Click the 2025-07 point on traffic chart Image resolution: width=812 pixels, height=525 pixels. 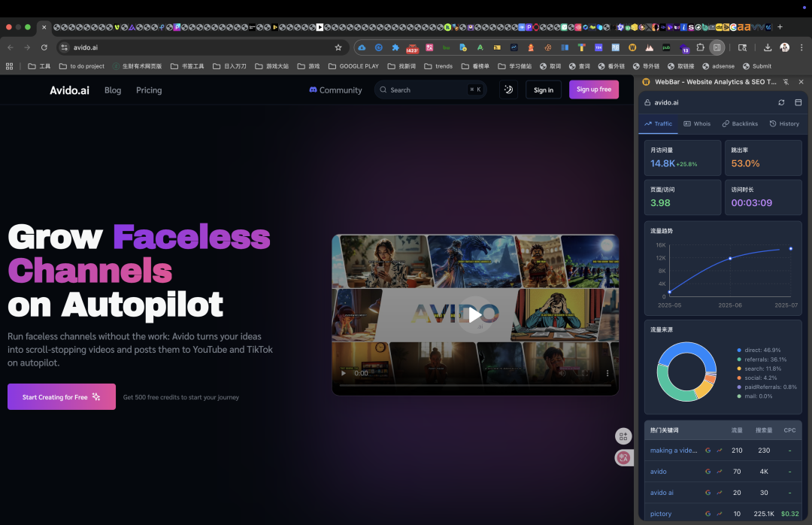tap(791, 249)
